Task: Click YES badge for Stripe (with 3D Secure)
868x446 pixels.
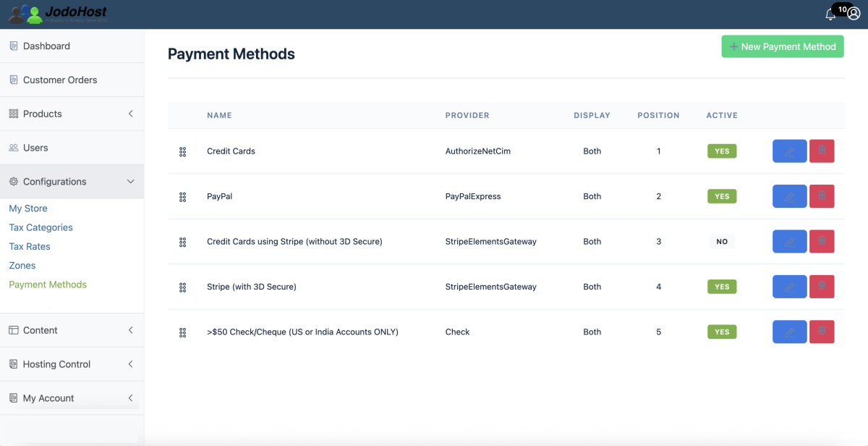Action: point(722,287)
